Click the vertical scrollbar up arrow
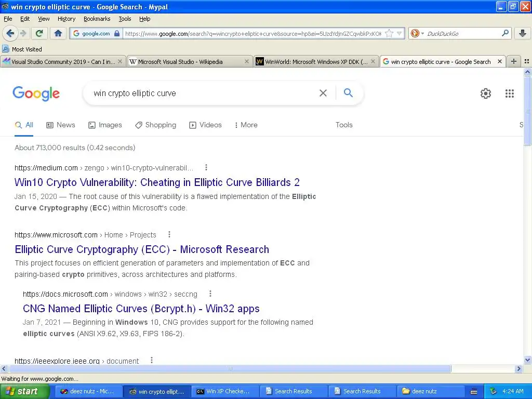The image size is (532, 399). pyautogui.click(x=527, y=72)
